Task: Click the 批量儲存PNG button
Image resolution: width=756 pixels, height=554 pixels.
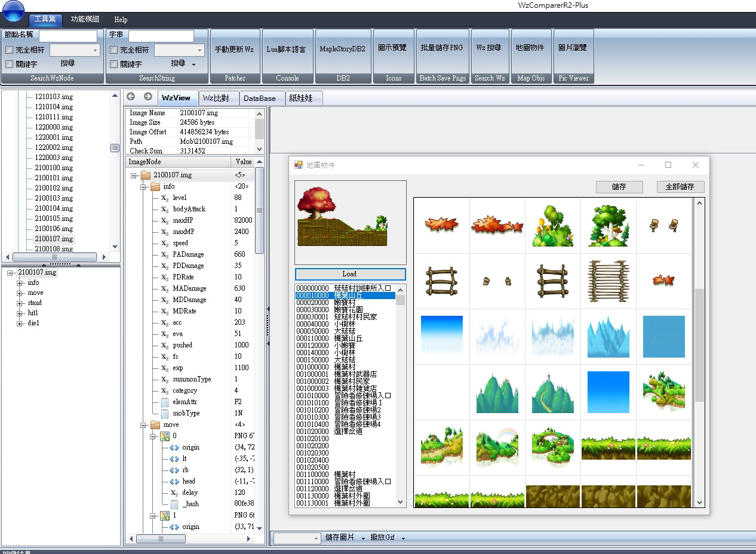Action: pos(442,49)
